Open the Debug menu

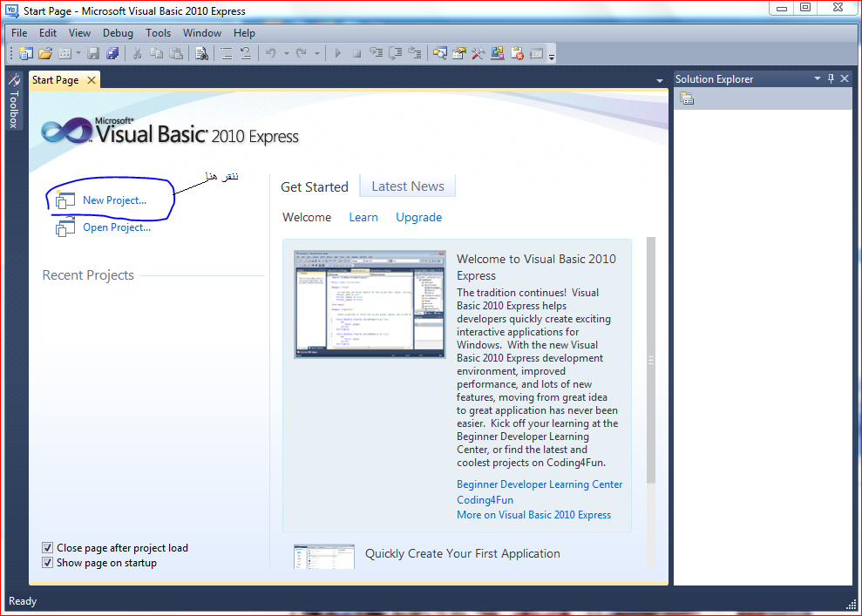[x=119, y=33]
